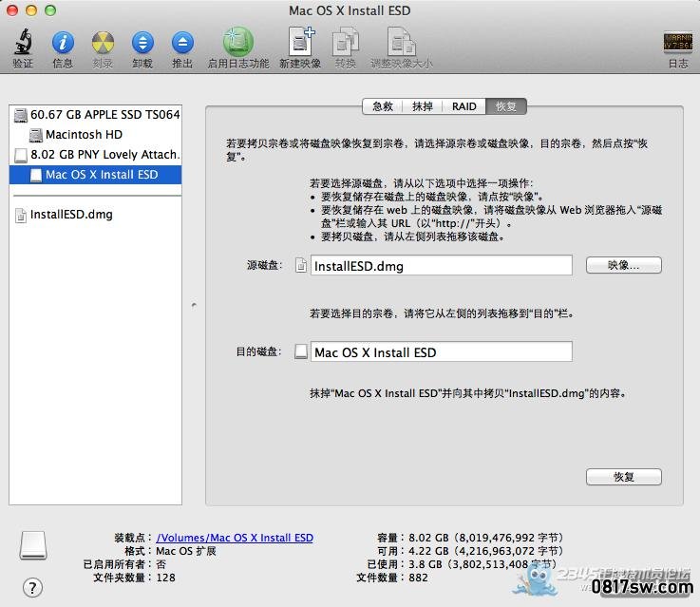Click the Convert (转换) toolbar icon
This screenshot has height=607, width=700.
click(x=346, y=42)
